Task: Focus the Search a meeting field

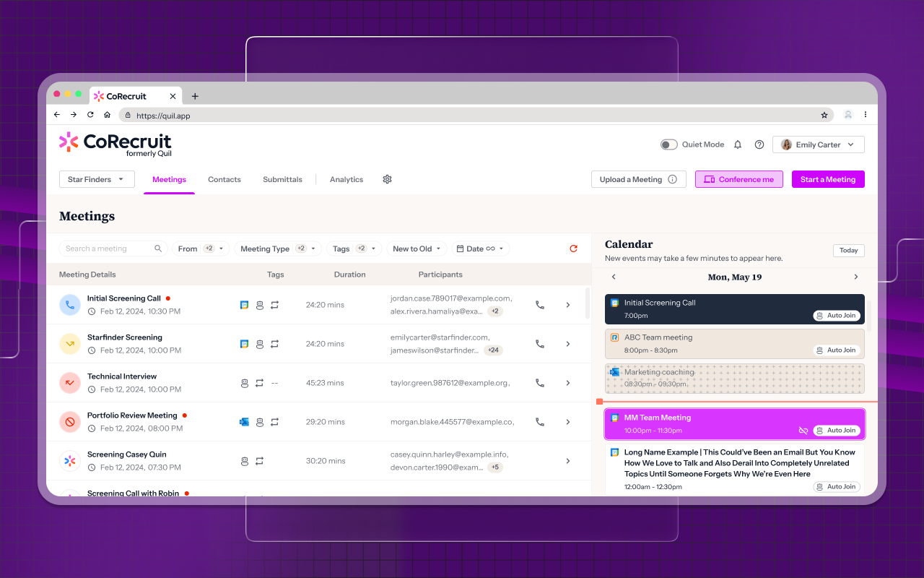Action: pos(113,249)
